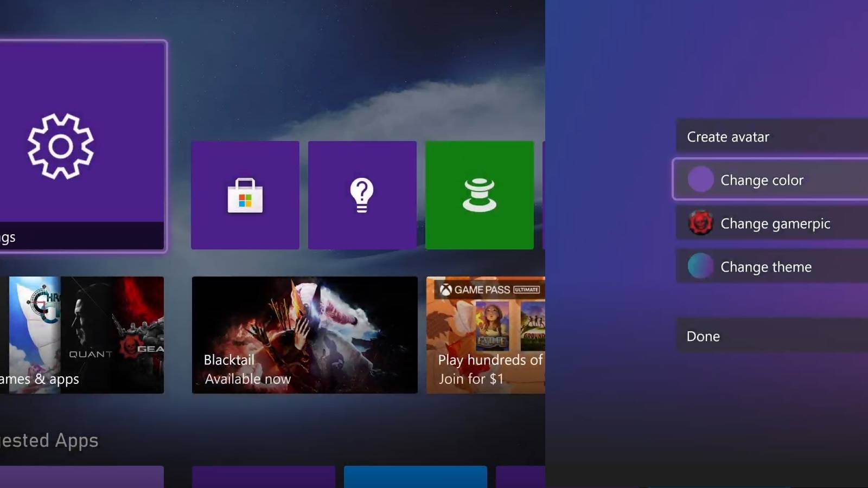The image size is (868, 488).
Task: Click the Gears gamerpic icon beside Change gamerpic
Action: click(700, 223)
